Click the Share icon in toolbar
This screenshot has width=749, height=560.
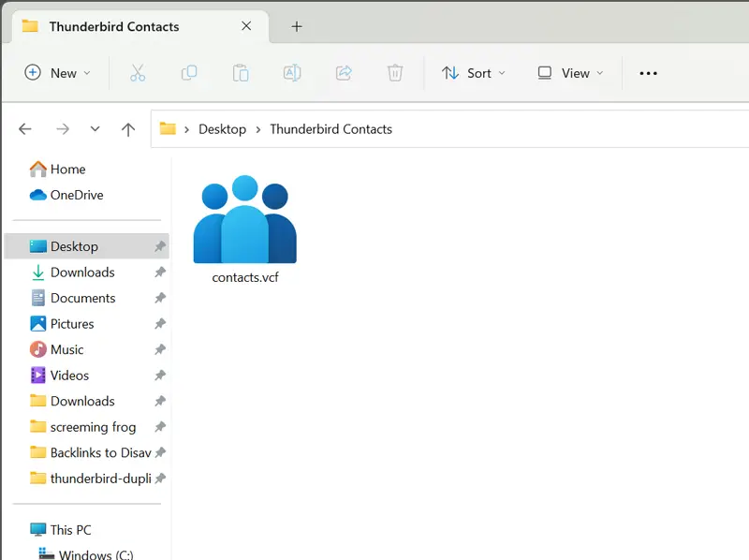coord(344,73)
